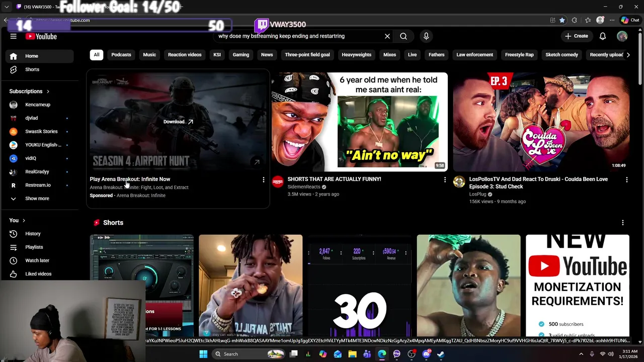Open the YouTube account avatar menu
Viewport: 644px width, 362px height.
point(622,36)
